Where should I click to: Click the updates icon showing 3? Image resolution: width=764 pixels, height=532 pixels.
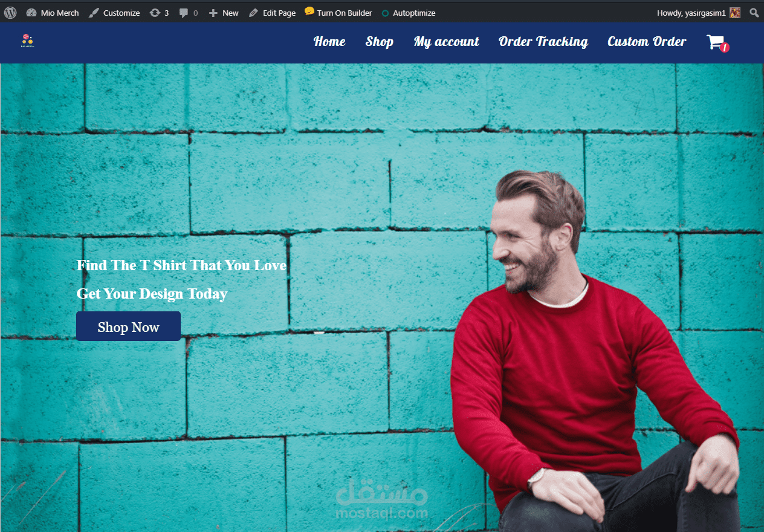(155, 13)
